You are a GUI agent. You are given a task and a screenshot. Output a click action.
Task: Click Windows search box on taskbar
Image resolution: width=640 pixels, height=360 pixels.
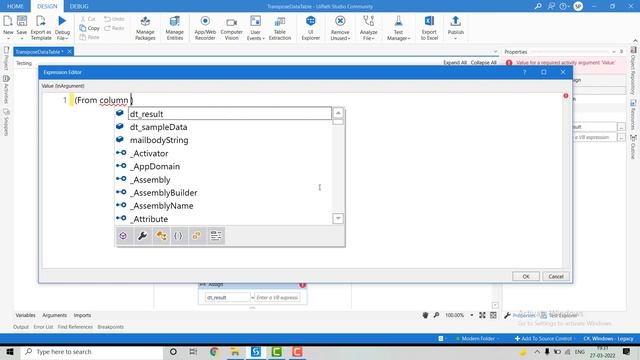91,351
